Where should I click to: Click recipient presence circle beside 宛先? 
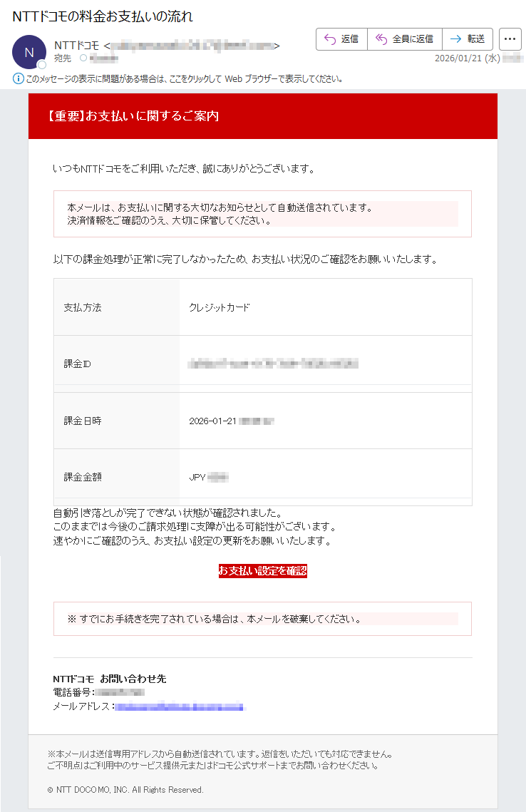pyautogui.click(x=83, y=58)
